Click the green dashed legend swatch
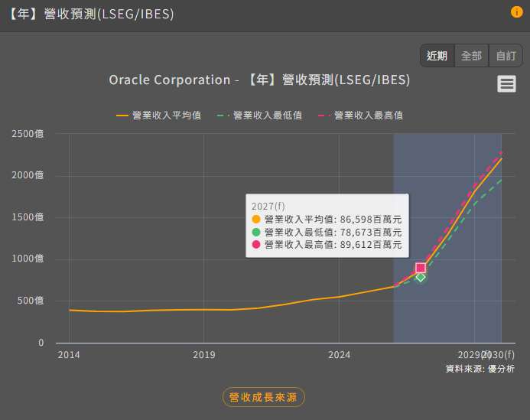 click(x=223, y=116)
